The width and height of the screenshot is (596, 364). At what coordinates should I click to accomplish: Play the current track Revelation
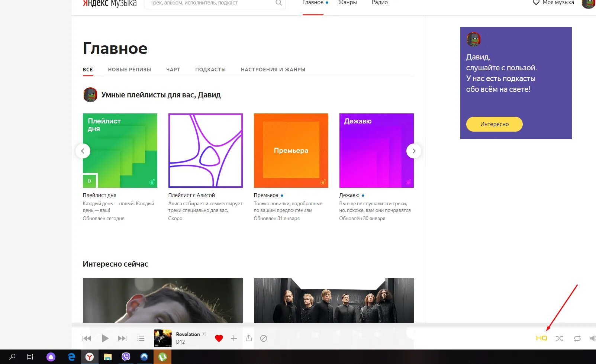105,338
